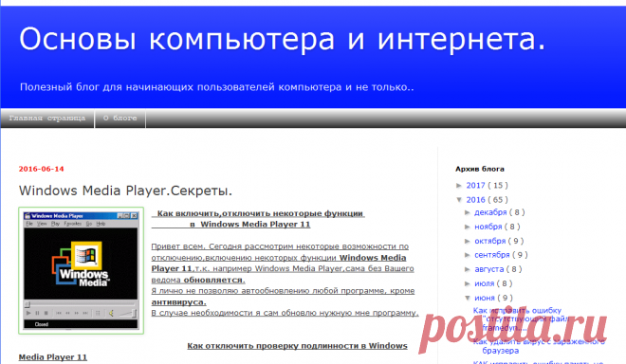
Task: Open августа archive link
Action: (x=489, y=269)
